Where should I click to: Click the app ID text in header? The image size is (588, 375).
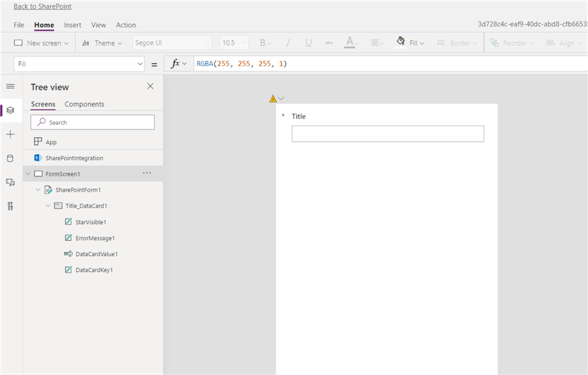(532, 24)
